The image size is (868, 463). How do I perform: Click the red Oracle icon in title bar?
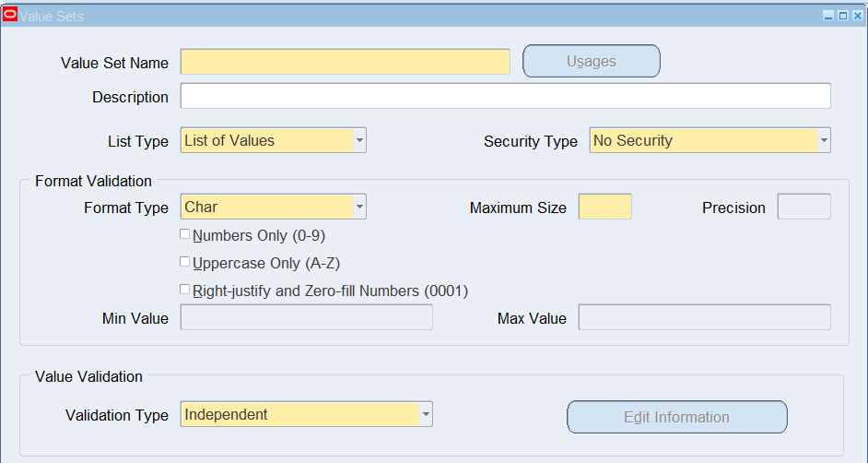10,15
